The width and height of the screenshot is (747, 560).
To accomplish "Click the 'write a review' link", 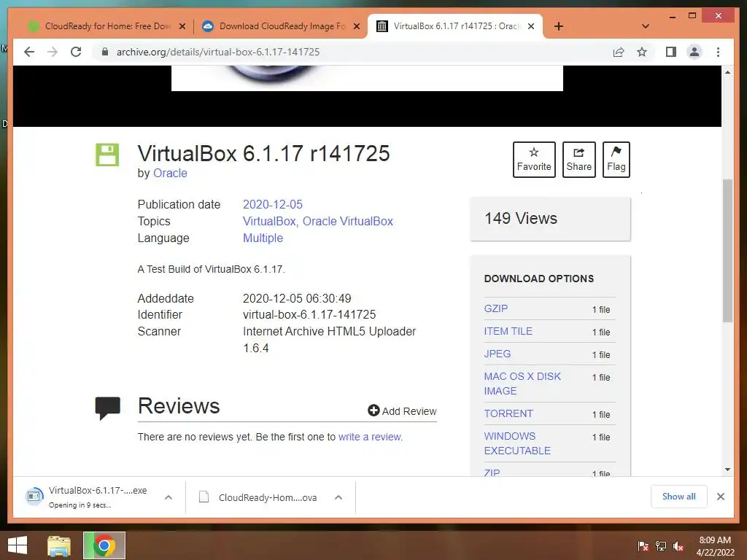I will click(370, 437).
